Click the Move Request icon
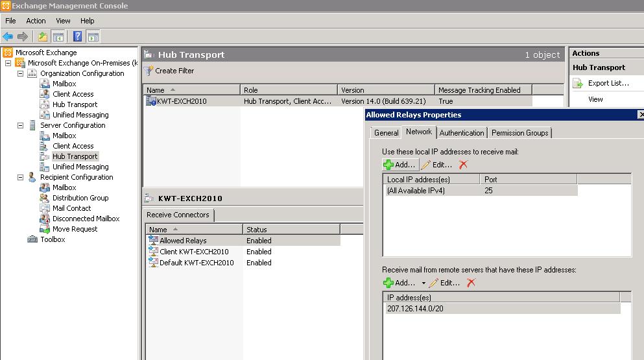 [x=44, y=229]
